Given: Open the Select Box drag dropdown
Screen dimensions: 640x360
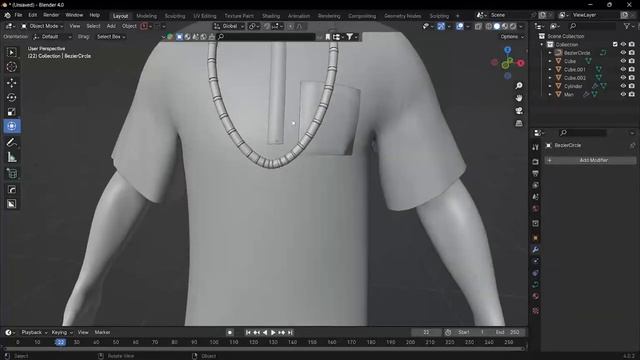Looking at the screenshot, I should [x=110, y=37].
